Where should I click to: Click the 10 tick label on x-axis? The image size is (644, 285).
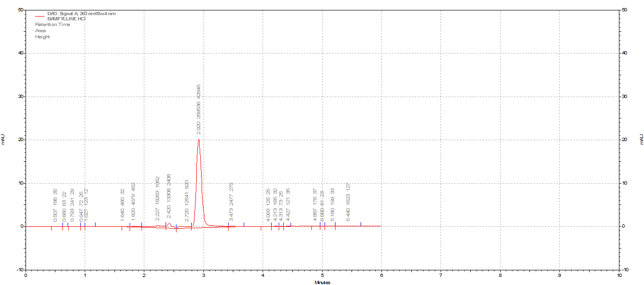pos(619,275)
